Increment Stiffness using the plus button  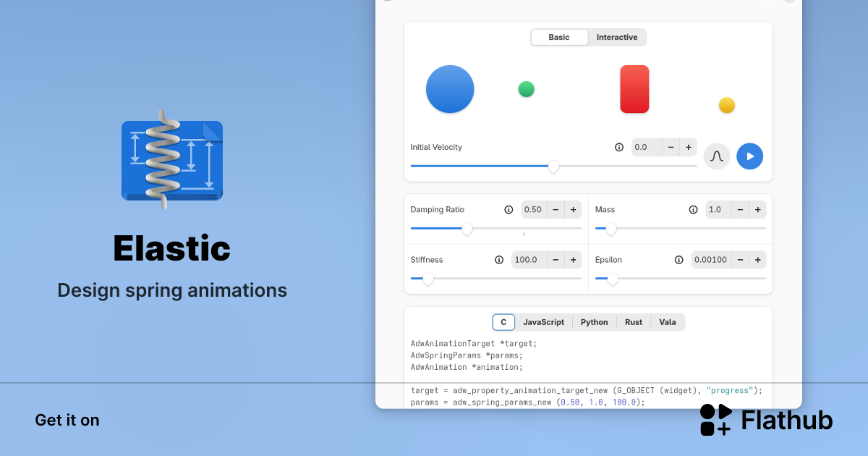[x=573, y=259]
